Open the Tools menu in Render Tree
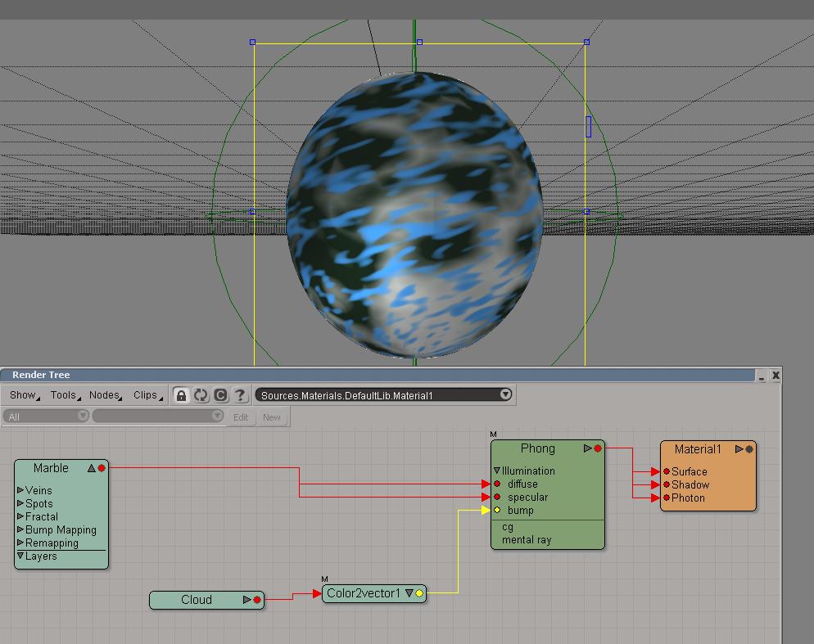 tap(65, 395)
